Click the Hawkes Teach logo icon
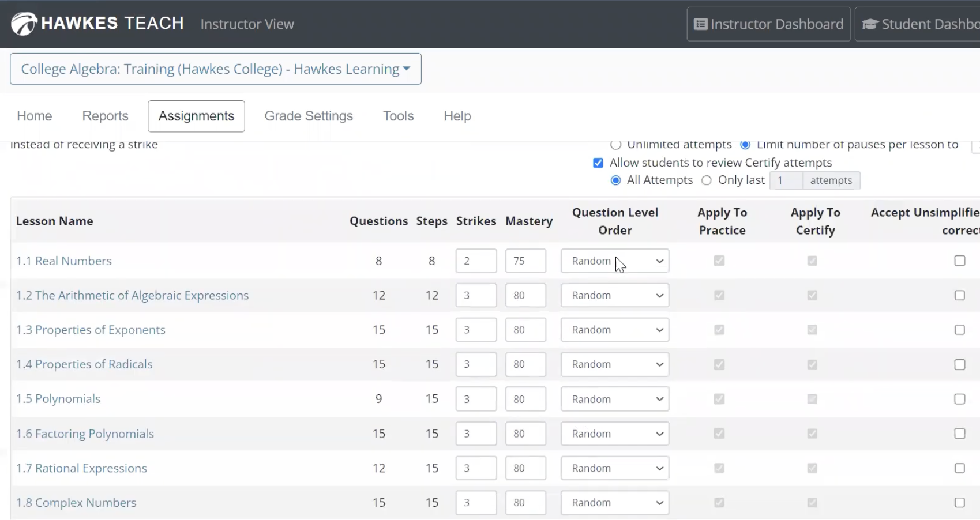Viewport: 980px width, 520px height. tap(24, 24)
